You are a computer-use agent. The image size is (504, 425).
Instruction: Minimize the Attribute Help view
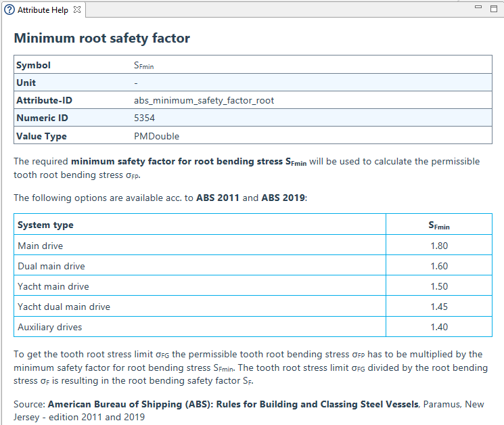tap(478, 8)
